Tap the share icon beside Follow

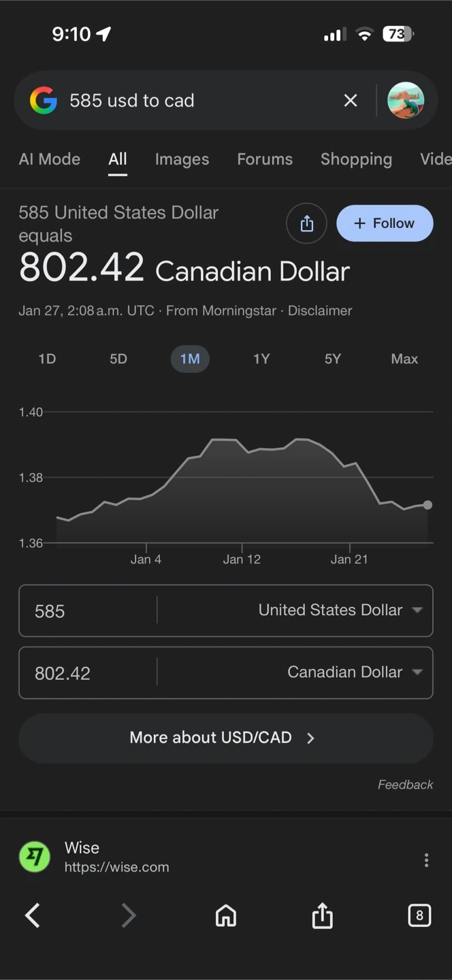(x=307, y=223)
